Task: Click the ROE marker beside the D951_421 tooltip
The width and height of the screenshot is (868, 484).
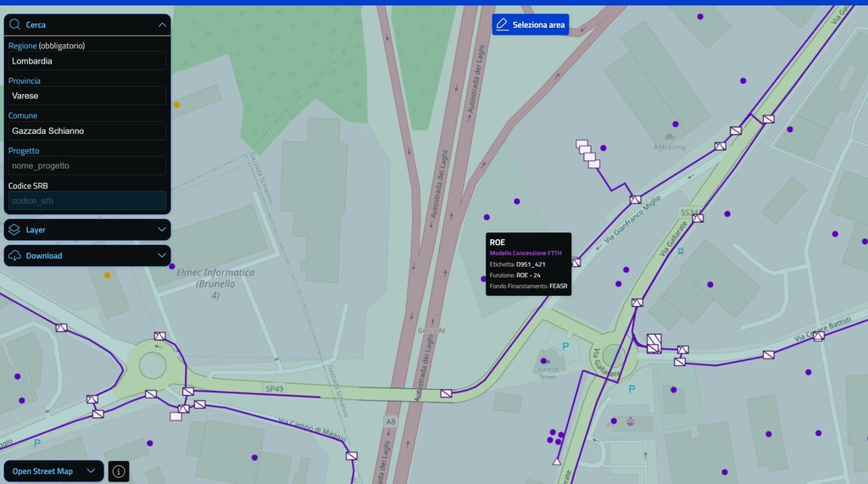Action: tap(576, 262)
